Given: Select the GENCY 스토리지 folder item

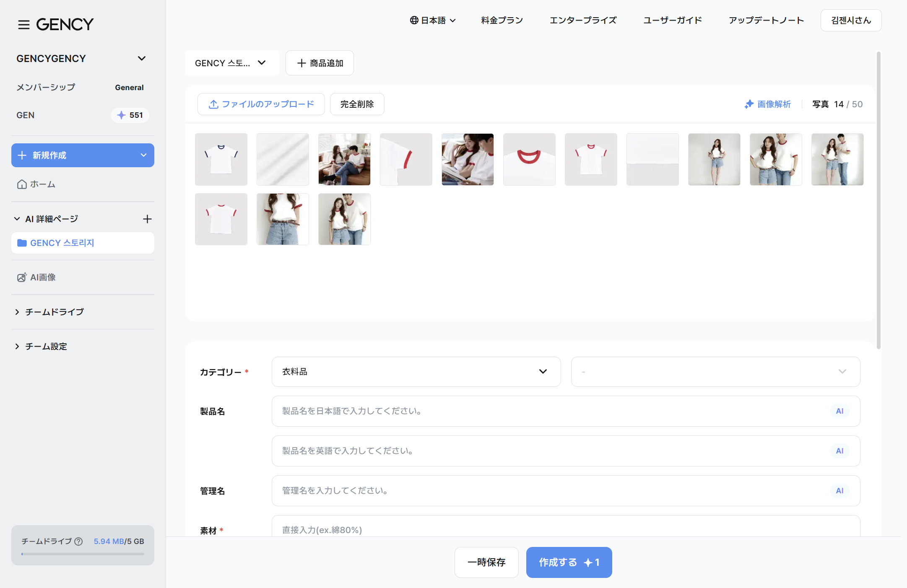Looking at the screenshot, I should (x=83, y=243).
